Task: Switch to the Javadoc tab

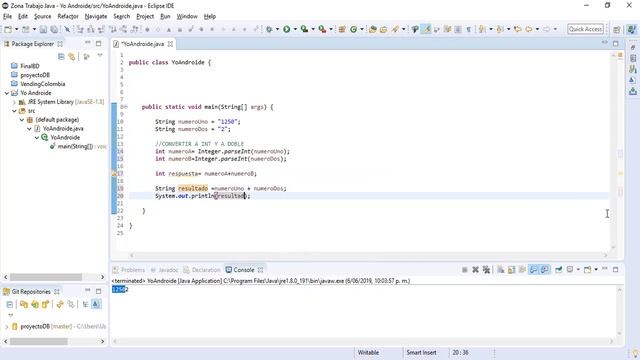Action: tap(164, 270)
